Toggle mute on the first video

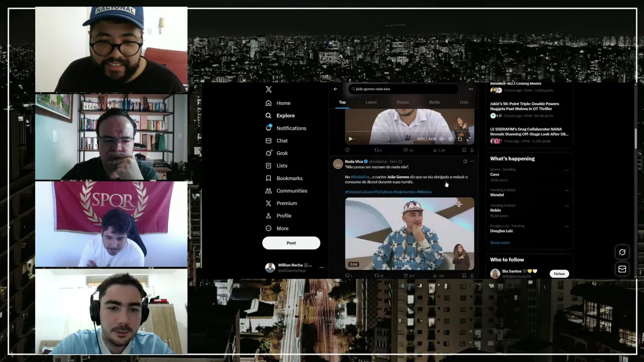(x=442, y=139)
